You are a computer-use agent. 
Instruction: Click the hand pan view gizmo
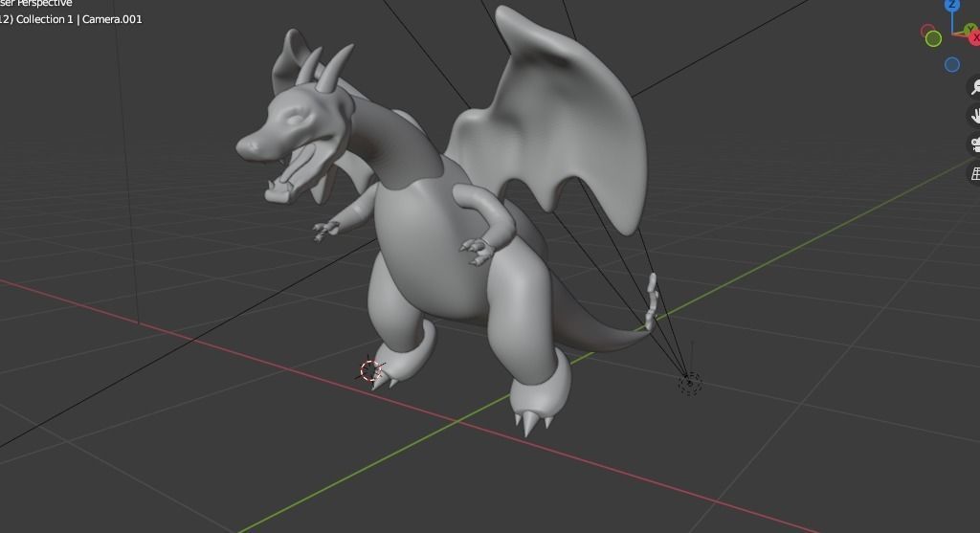click(974, 116)
